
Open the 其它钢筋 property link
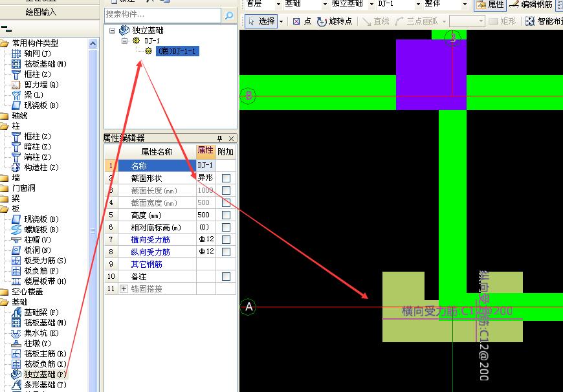click(x=146, y=264)
